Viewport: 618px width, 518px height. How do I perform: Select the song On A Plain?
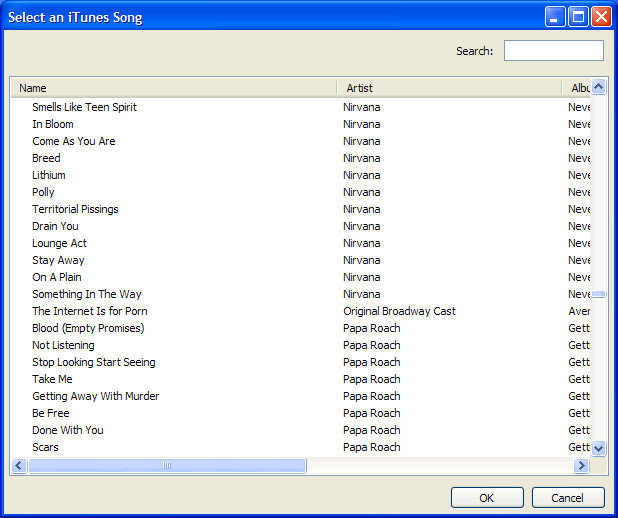57,277
